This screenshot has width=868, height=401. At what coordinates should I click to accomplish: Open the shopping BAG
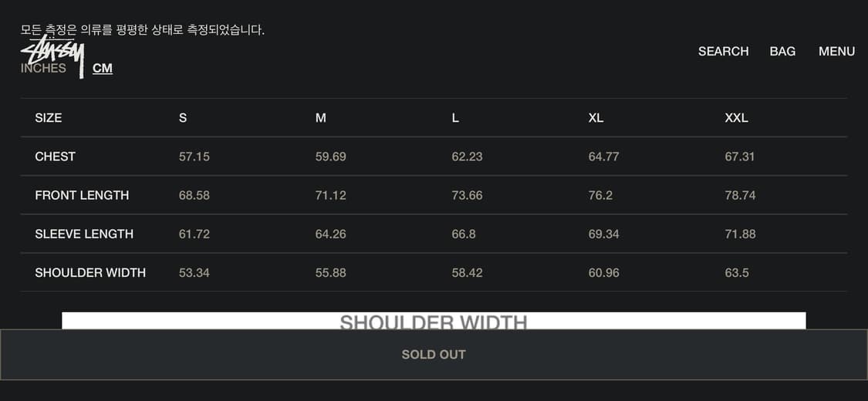782,52
